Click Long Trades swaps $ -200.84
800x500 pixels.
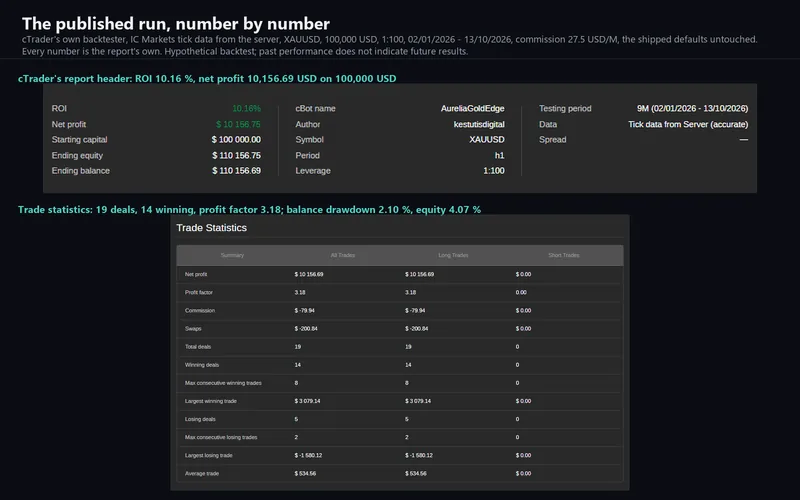tap(417, 329)
